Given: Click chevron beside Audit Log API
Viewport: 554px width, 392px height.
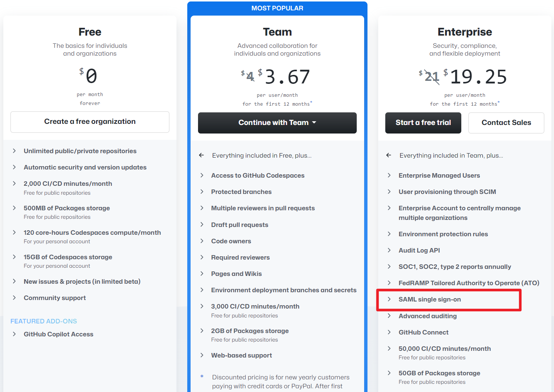Looking at the screenshot, I should pos(389,250).
